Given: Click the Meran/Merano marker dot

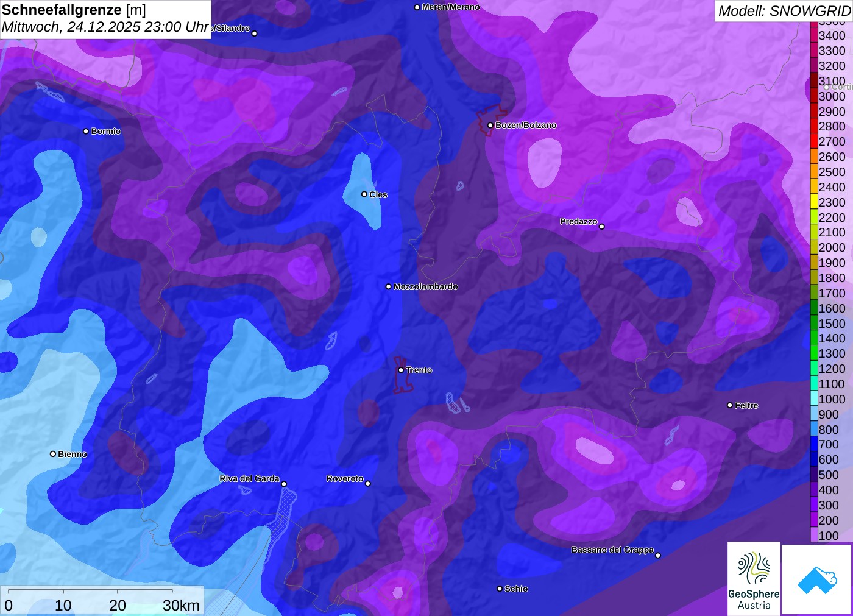Looking at the screenshot, I should pyautogui.click(x=417, y=7).
